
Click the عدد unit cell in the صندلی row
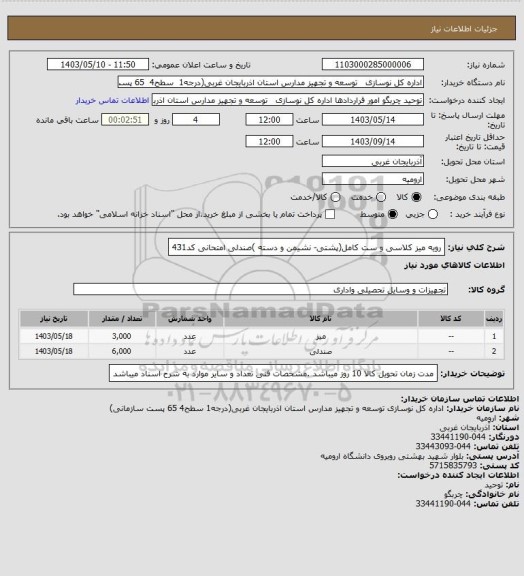point(190,351)
